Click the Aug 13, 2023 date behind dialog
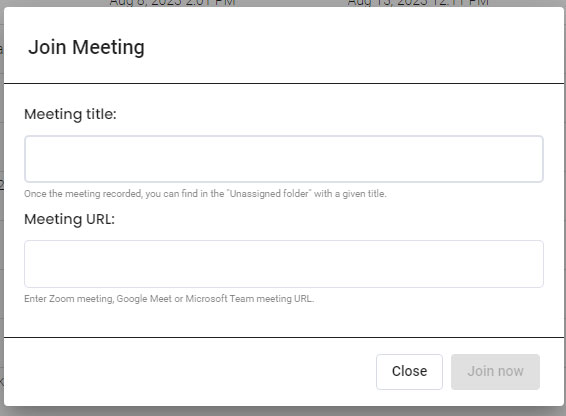This screenshot has height=416, width=566. [x=418, y=3]
